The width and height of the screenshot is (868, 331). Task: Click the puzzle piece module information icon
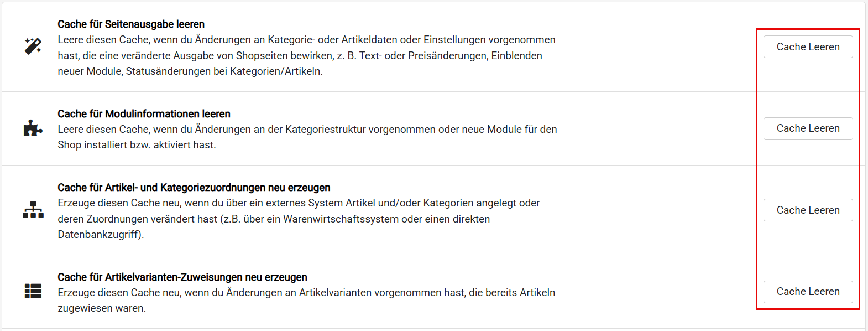point(33,128)
